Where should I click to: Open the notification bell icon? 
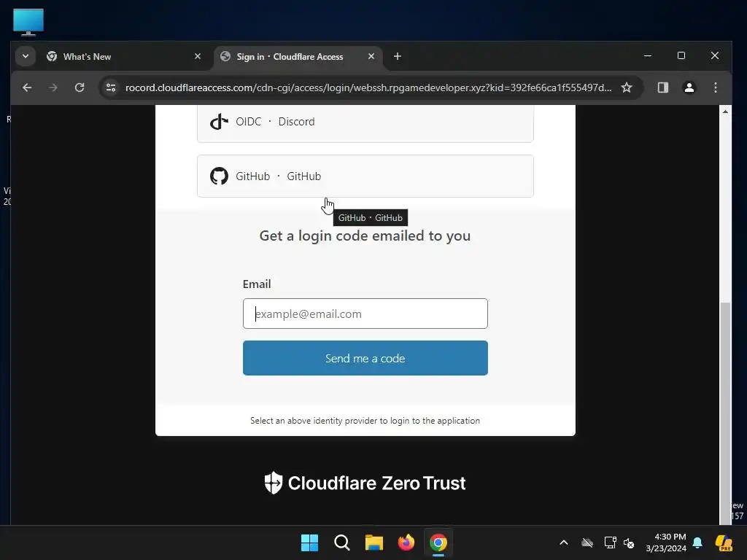click(697, 542)
